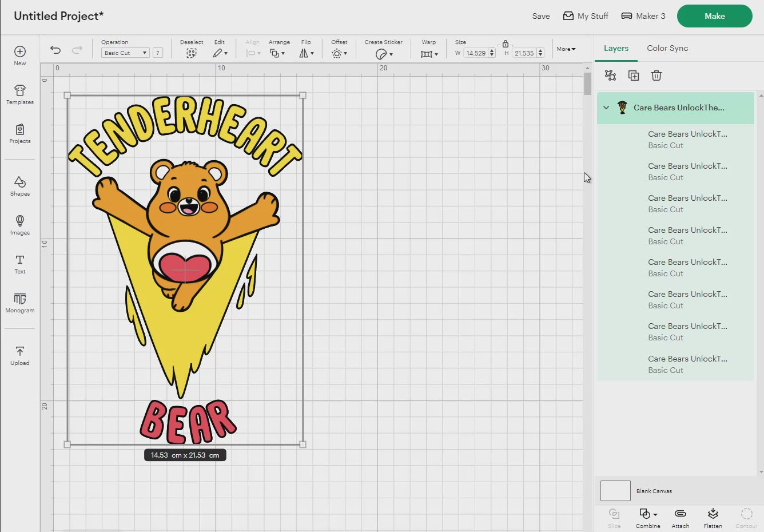Click the height input field
Viewport: 764px width, 532px height.
[x=524, y=53]
